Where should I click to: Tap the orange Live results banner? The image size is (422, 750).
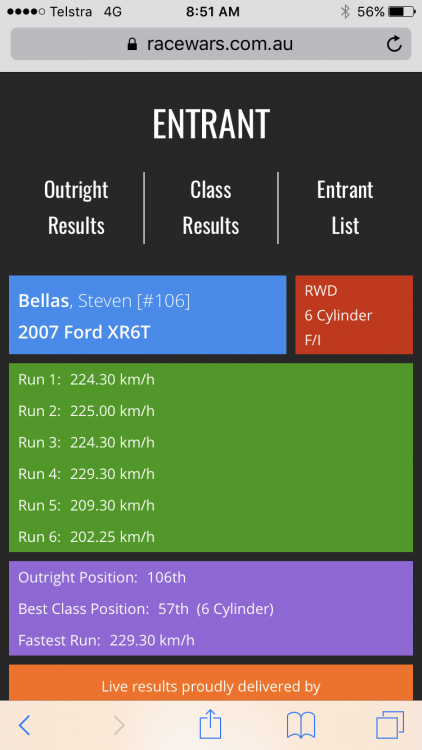pos(211,683)
